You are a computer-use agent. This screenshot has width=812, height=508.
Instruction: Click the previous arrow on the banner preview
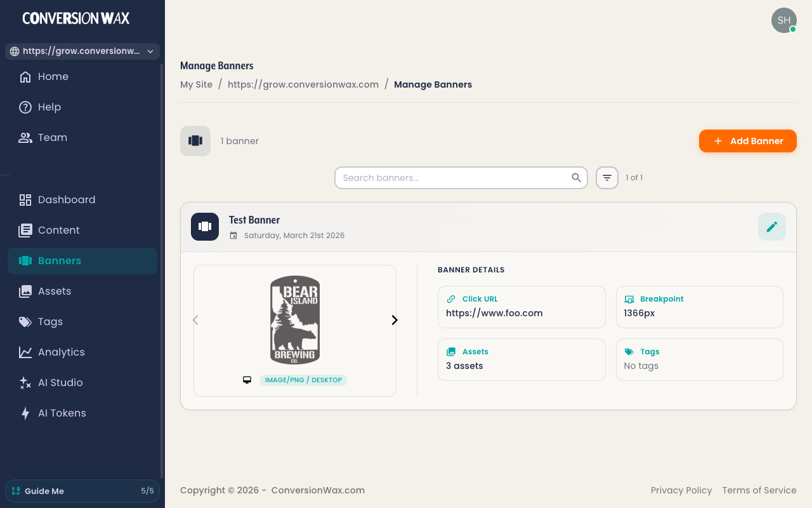(195, 320)
